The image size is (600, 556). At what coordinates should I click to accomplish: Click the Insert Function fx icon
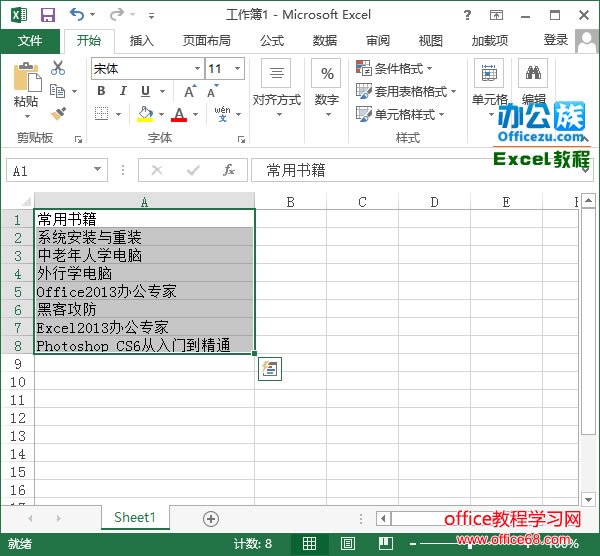228,170
